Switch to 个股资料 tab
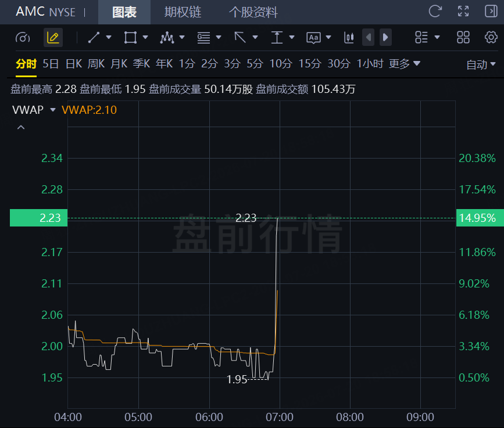The width and height of the screenshot is (504, 428). coord(253,12)
